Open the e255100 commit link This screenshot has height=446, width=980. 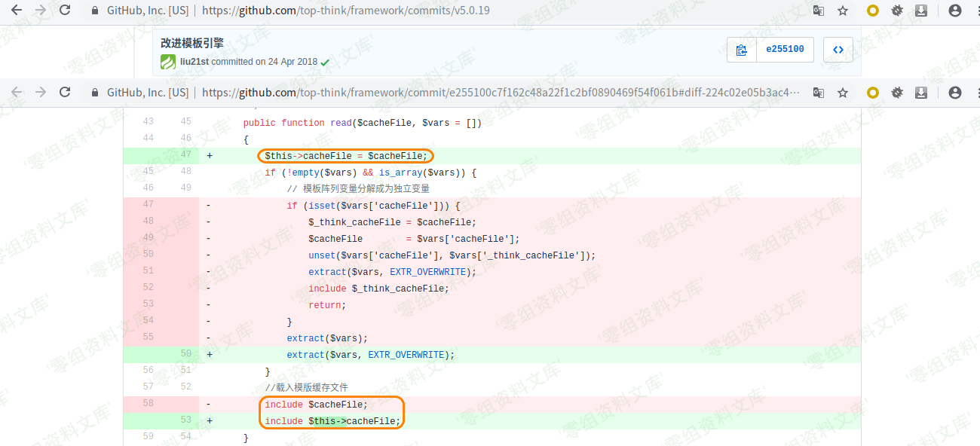point(785,50)
